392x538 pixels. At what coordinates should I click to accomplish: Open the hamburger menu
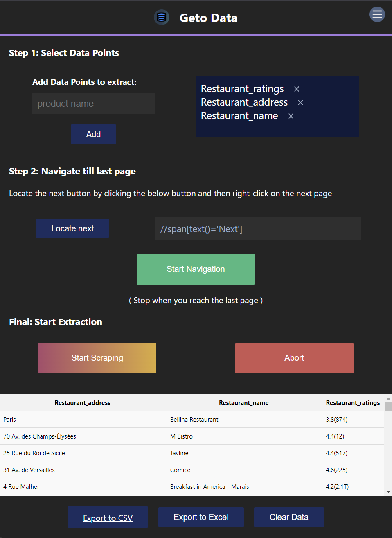(377, 14)
